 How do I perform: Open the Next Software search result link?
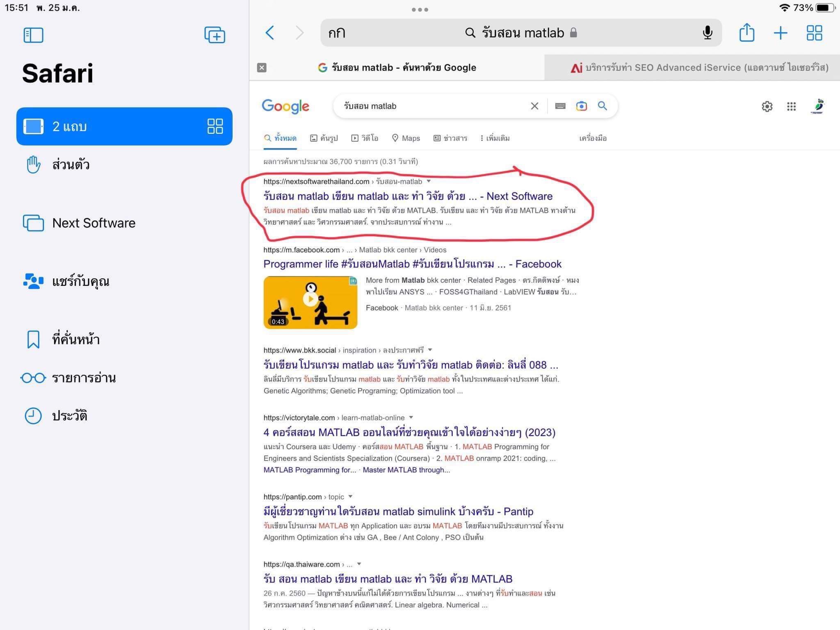point(408,196)
